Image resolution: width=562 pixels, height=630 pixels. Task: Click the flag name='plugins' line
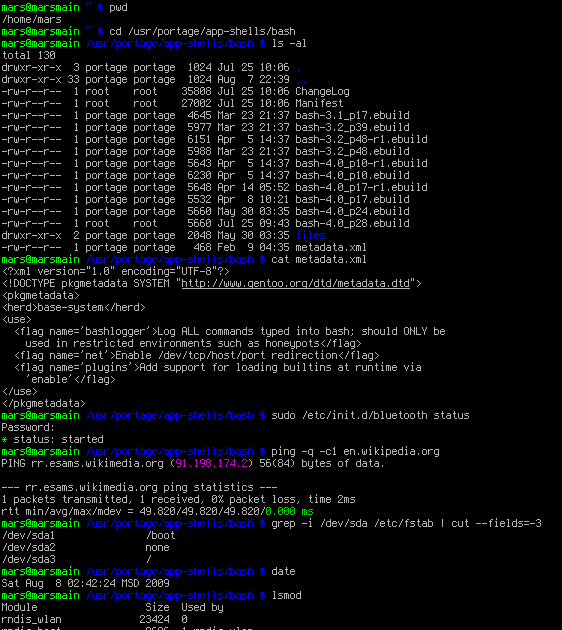pyautogui.click(x=218, y=368)
